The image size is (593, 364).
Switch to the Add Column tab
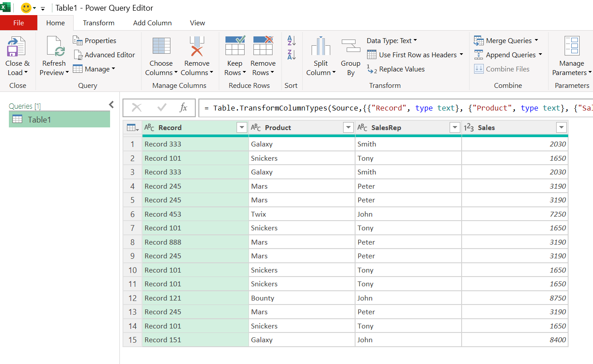coord(152,23)
